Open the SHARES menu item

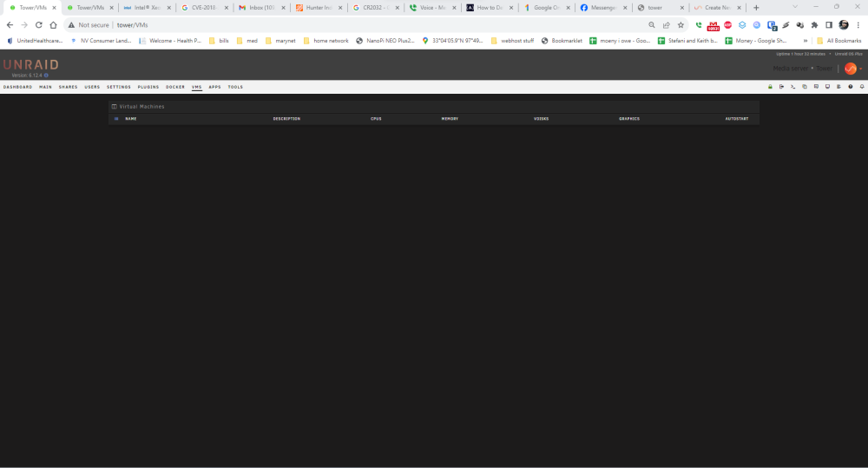(68, 87)
